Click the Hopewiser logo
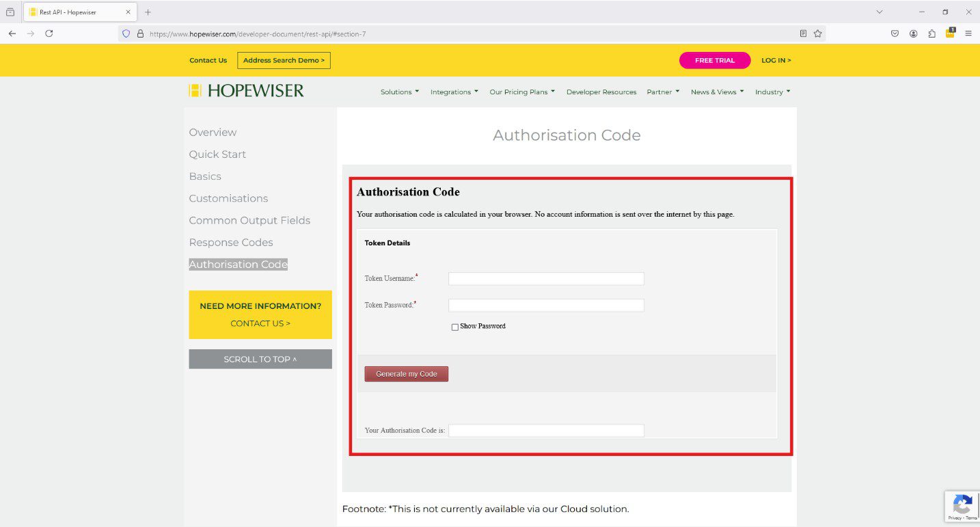This screenshot has width=980, height=527. click(x=247, y=90)
